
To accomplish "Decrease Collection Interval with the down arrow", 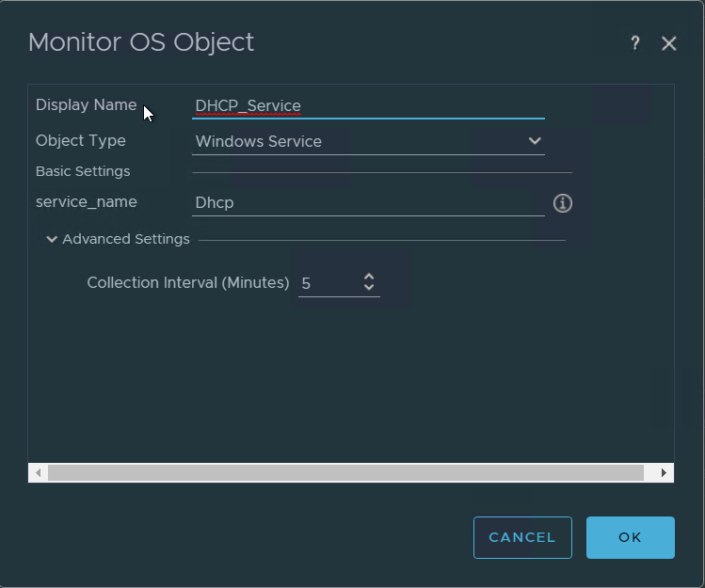I will [x=369, y=288].
